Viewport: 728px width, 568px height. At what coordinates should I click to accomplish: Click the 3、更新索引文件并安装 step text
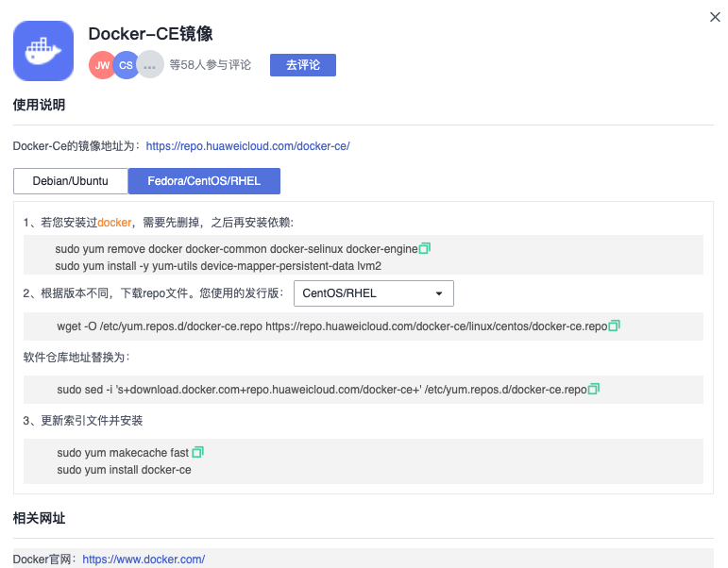(83, 421)
